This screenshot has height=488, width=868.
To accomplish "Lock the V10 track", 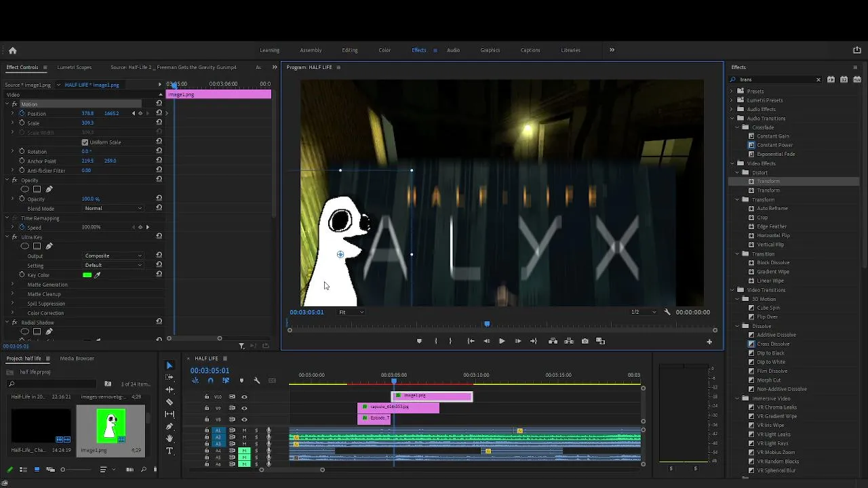I will [x=207, y=396].
